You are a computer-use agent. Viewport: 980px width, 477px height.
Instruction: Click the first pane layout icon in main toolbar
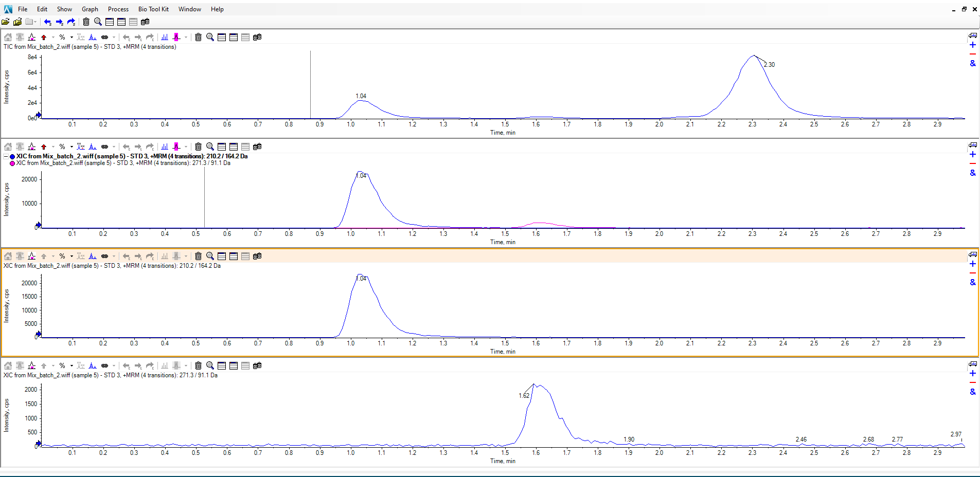coord(110,22)
